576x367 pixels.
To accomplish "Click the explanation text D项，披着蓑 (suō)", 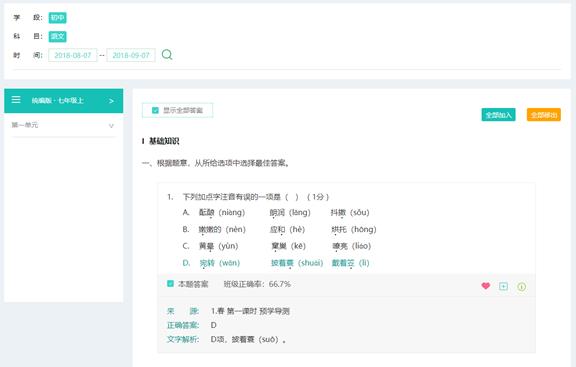I will (x=248, y=339).
